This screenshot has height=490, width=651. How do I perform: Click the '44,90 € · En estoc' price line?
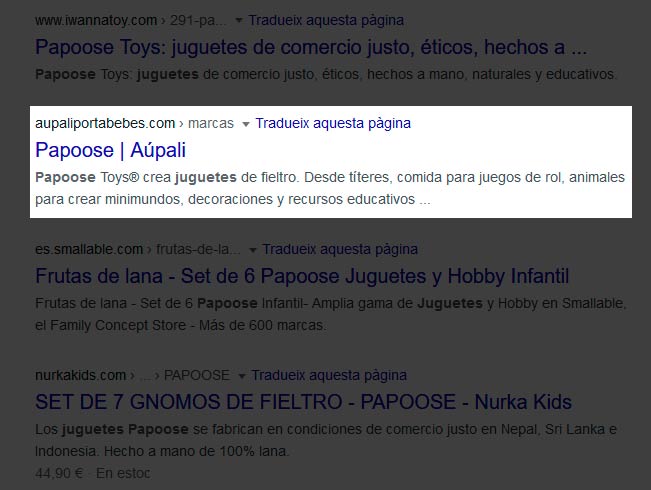pyautogui.click(x=93, y=473)
